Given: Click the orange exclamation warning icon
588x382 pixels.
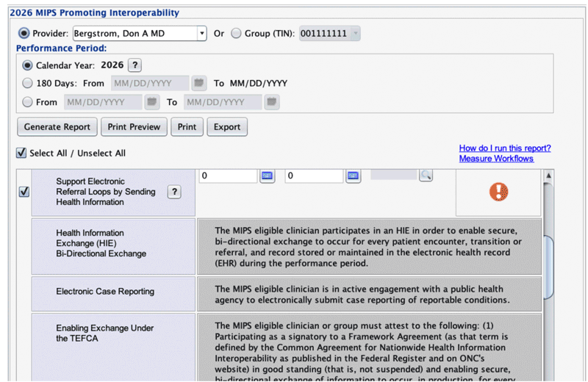Looking at the screenshot, I should point(499,192).
